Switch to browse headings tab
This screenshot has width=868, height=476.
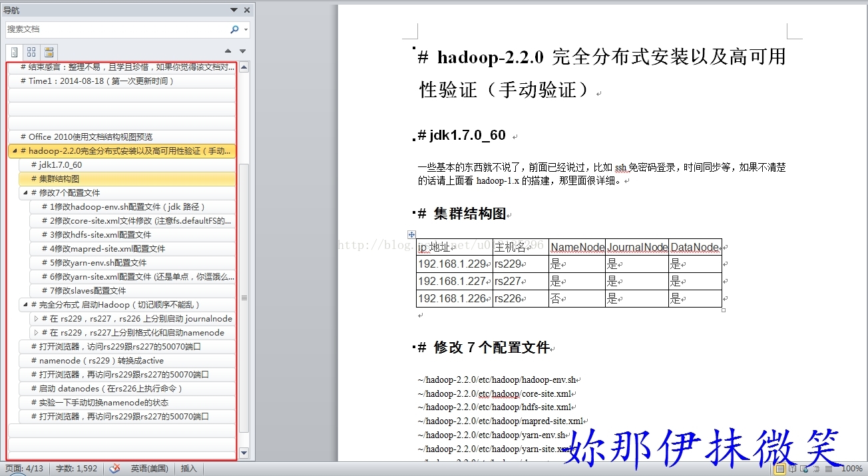[14, 52]
